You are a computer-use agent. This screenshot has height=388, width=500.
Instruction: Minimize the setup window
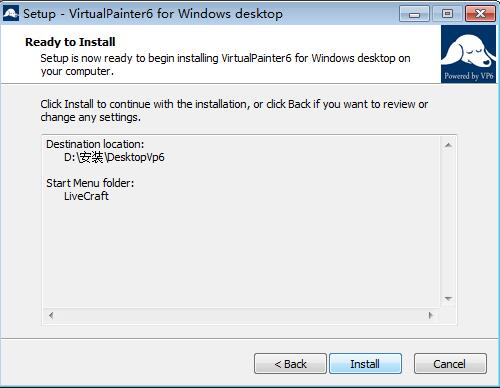coord(414,14)
